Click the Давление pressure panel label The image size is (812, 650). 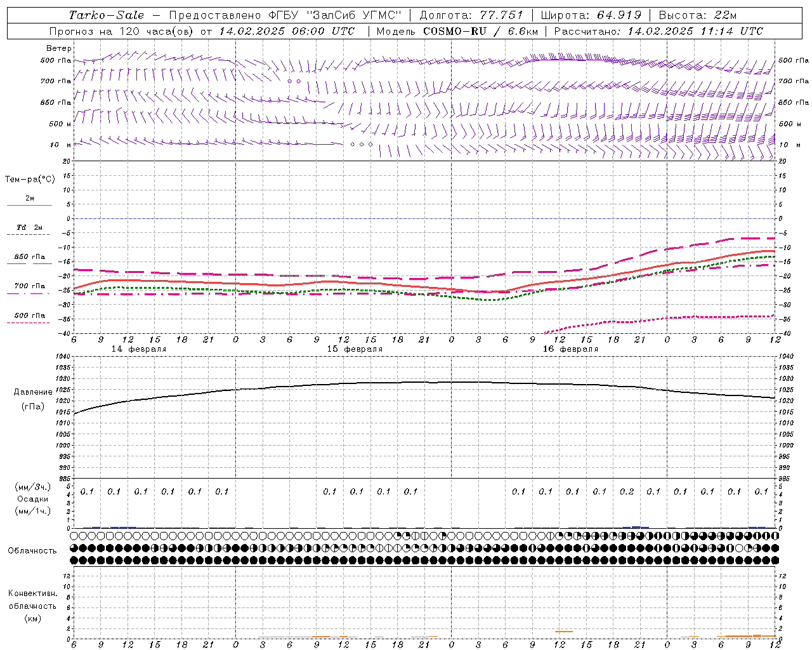[x=33, y=392]
